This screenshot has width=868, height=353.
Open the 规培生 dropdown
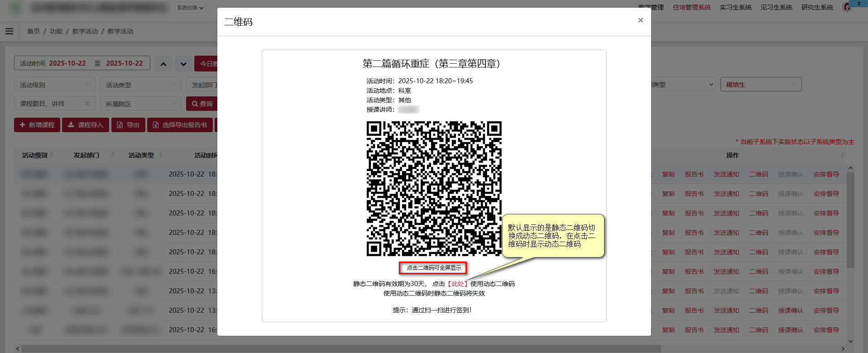[x=761, y=85]
